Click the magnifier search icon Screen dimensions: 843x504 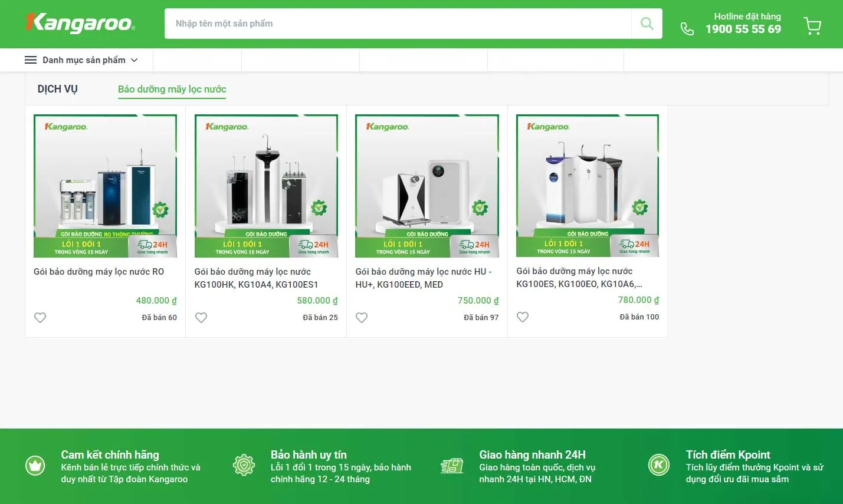coord(647,24)
